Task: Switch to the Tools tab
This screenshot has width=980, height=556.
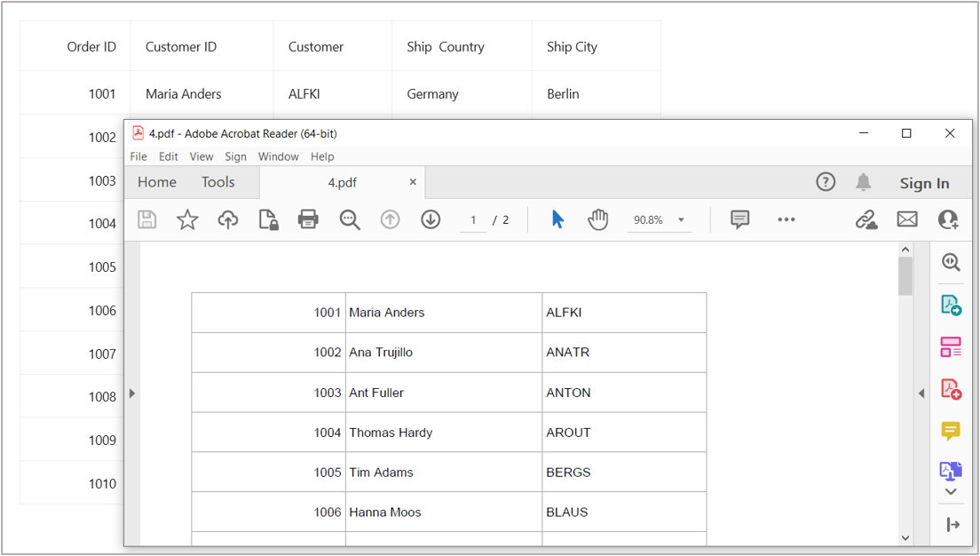Action: pyautogui.click(x=217, y=182)
